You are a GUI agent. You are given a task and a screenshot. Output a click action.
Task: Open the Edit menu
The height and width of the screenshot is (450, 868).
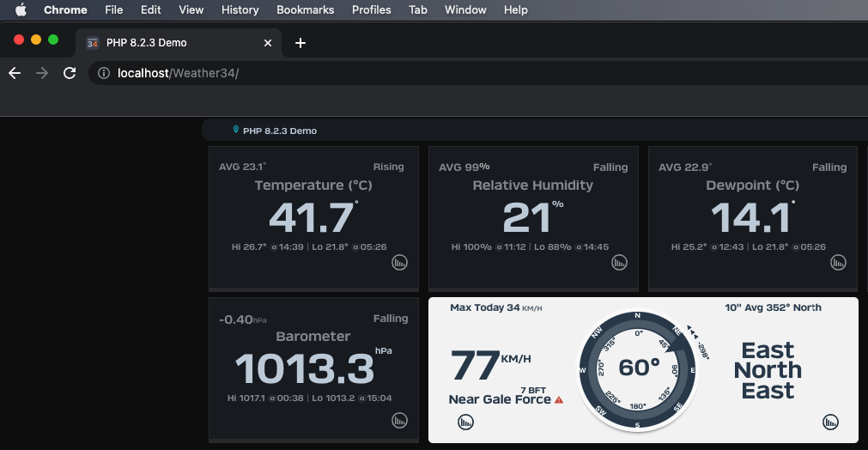pos(150,9)
